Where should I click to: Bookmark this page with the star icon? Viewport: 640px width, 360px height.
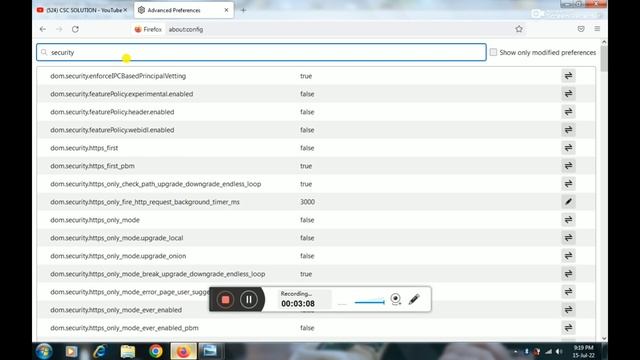coord(519,29)
